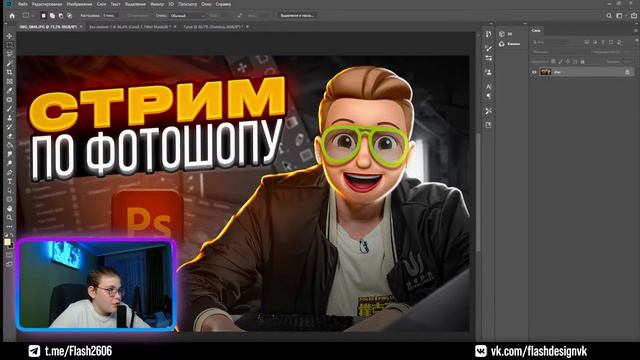Viewport: 640px width, 360px height.
Task: Open the 3D panel
Action: [506, 34]
